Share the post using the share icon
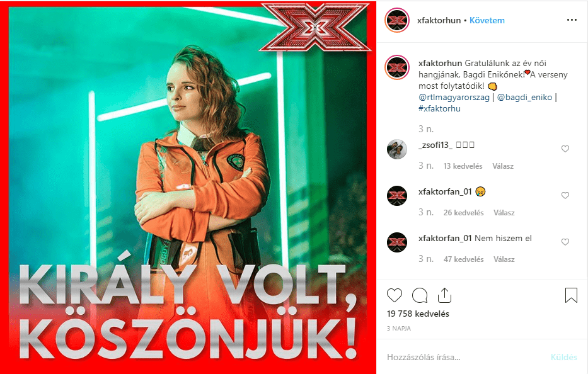Screen dimensions: 588x374 tap(444, 295)
